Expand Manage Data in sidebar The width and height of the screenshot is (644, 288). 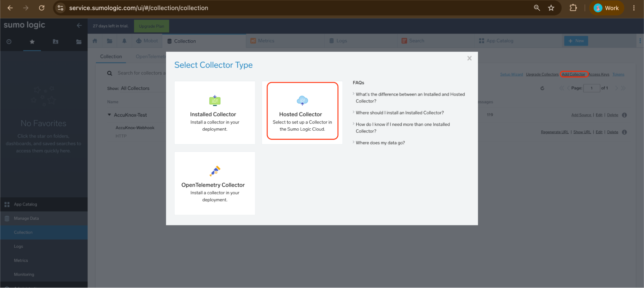[x=44, y=218]
